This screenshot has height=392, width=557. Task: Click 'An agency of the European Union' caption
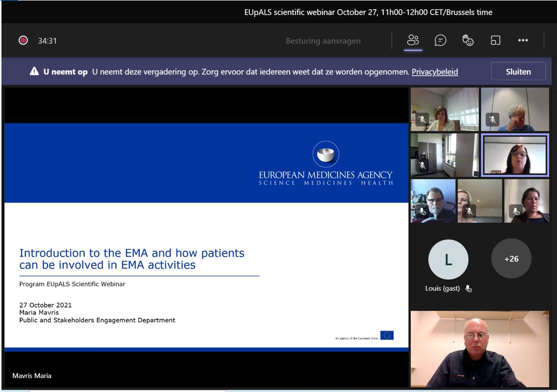[356, 338]
